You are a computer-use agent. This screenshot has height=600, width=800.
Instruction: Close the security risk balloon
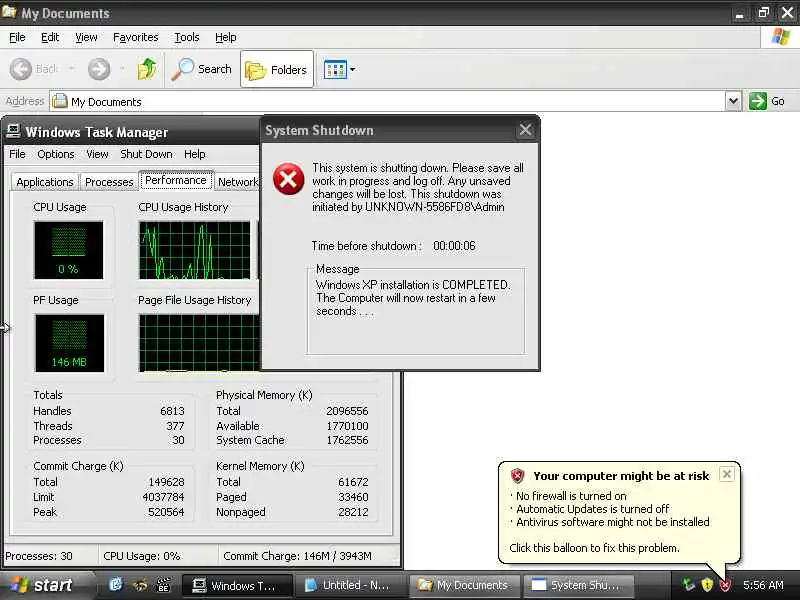(x=727, y=474)
